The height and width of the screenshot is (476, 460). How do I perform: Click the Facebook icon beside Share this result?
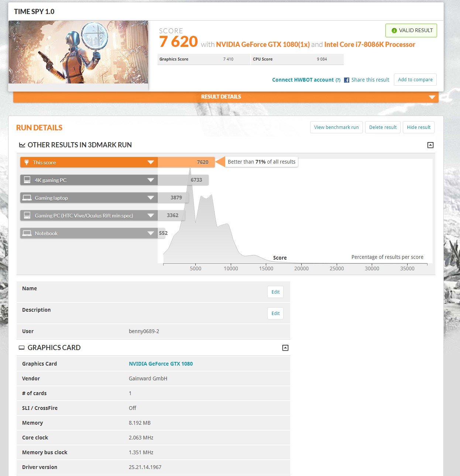347,80
